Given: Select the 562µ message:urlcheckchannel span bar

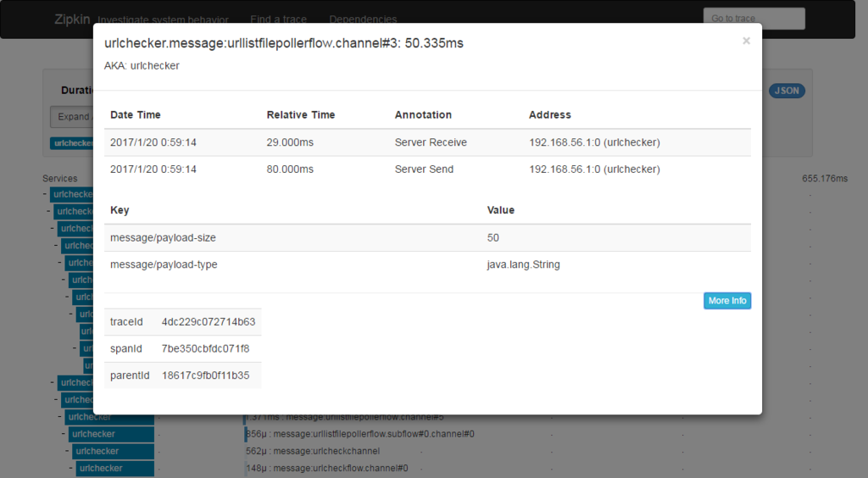Looking at the screenshot, I should (313, 451).
